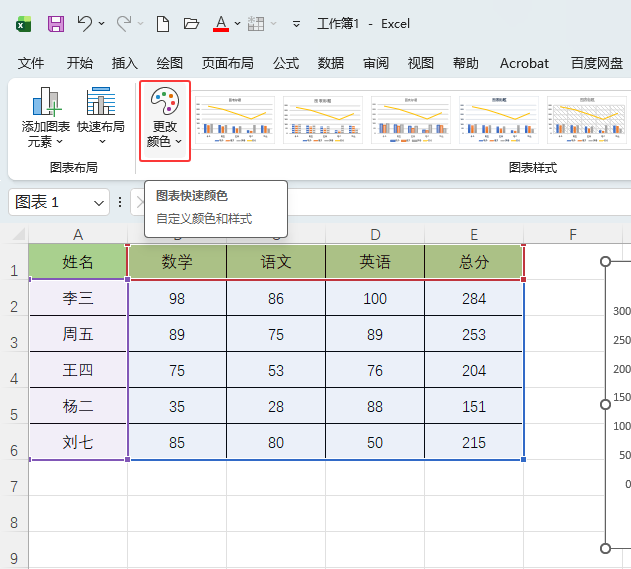Select the cell containing 李三

(78, 298)
